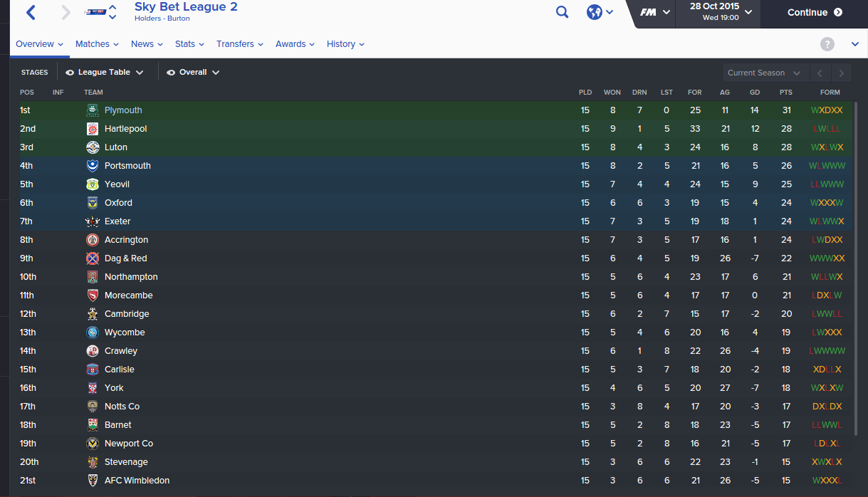Image resolution: width=868 pixels, height=497 pixels.
Task: Switch to the Stats tab
Action: pyautogui.click(x=189, y=44)
